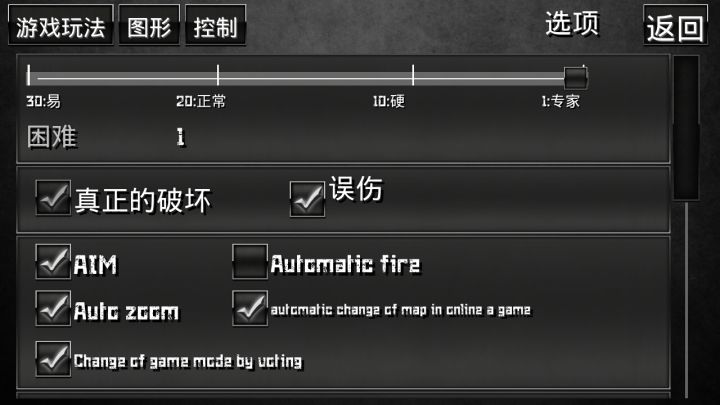Enable the Automatic fire checkbox
Image resolution: width=720 pixels, height=405 pixels.
[x=250, y=262]
